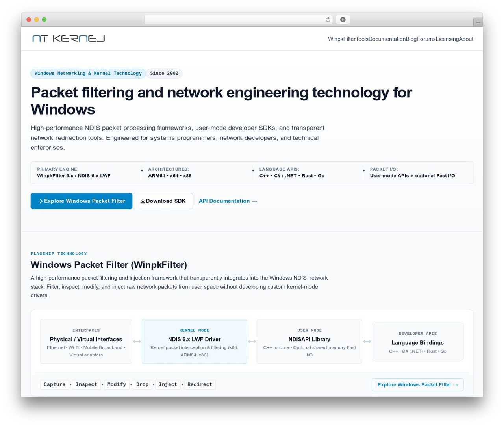The image size is (504, 427).
Task: Open the Tools navigation item
Action: pos(362,39)
